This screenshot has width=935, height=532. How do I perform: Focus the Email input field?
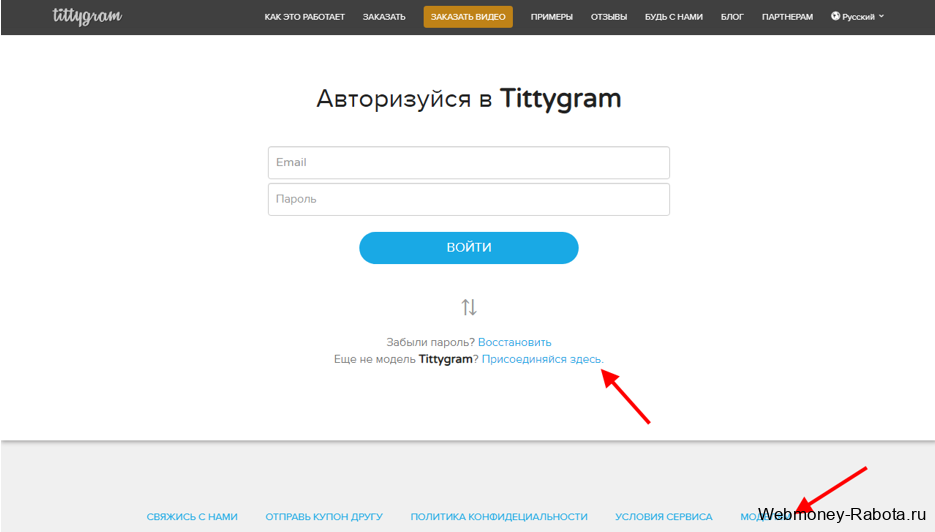point(468,162)
